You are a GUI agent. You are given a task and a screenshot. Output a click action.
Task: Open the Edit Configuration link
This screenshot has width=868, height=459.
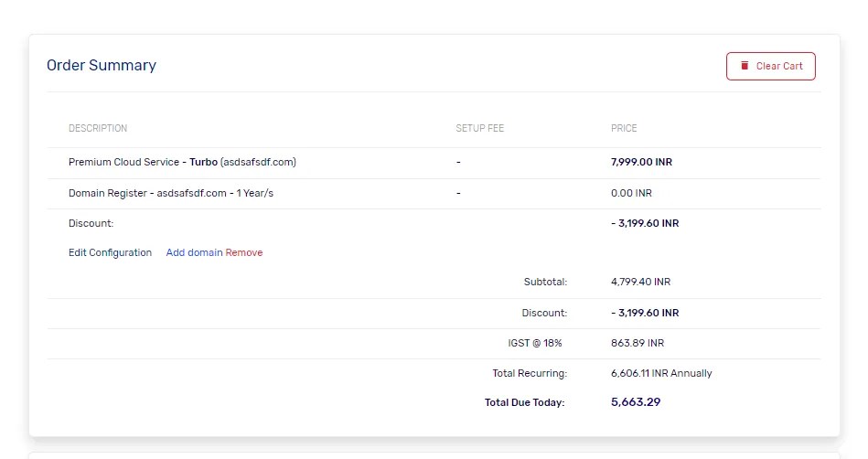coord(110,252)
